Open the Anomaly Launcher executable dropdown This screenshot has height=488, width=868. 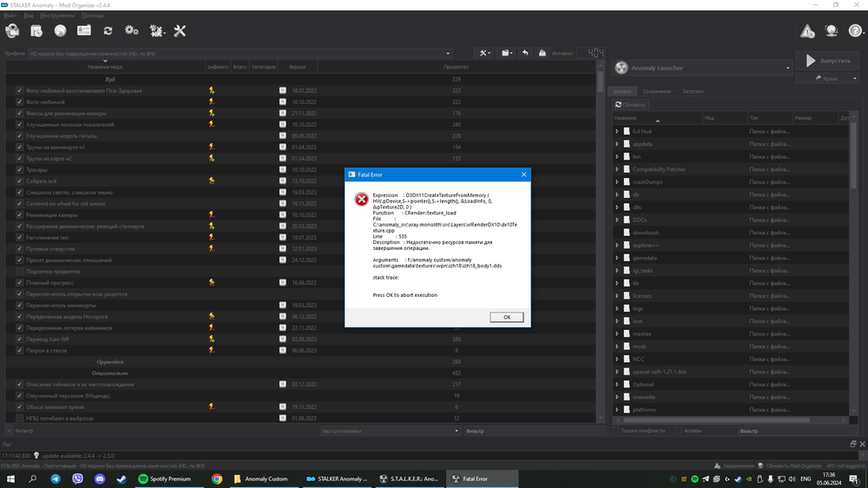pos(702,68)
